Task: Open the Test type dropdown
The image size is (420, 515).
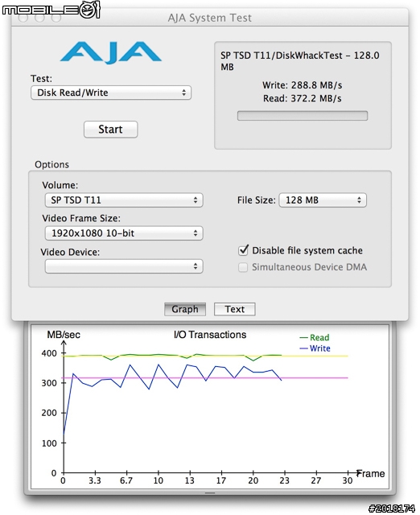Action: click(111, 93)
